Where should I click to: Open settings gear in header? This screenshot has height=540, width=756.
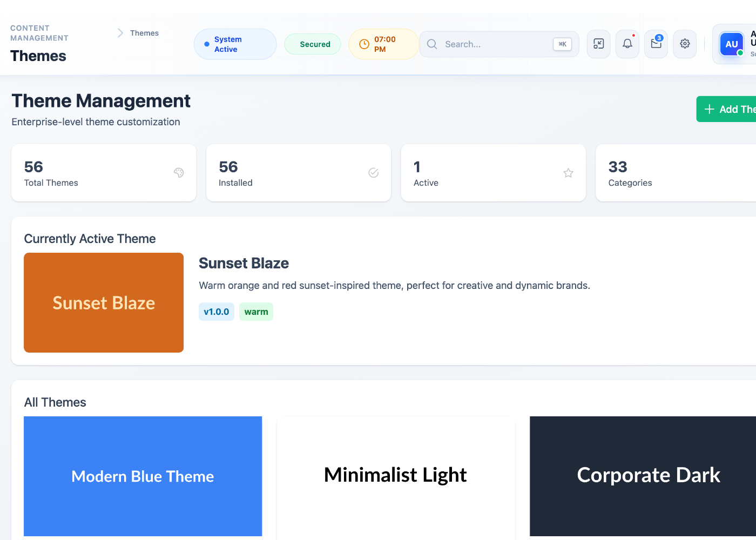click(685, 44)
